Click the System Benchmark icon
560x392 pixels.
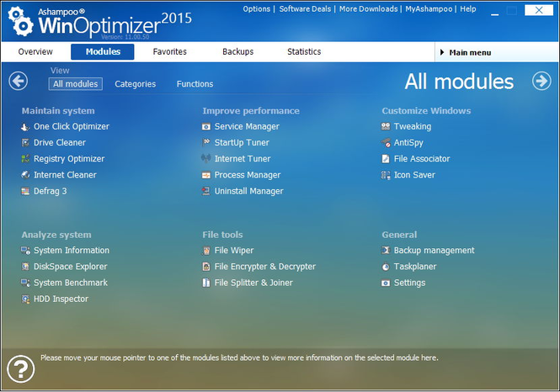pos(25,283)
